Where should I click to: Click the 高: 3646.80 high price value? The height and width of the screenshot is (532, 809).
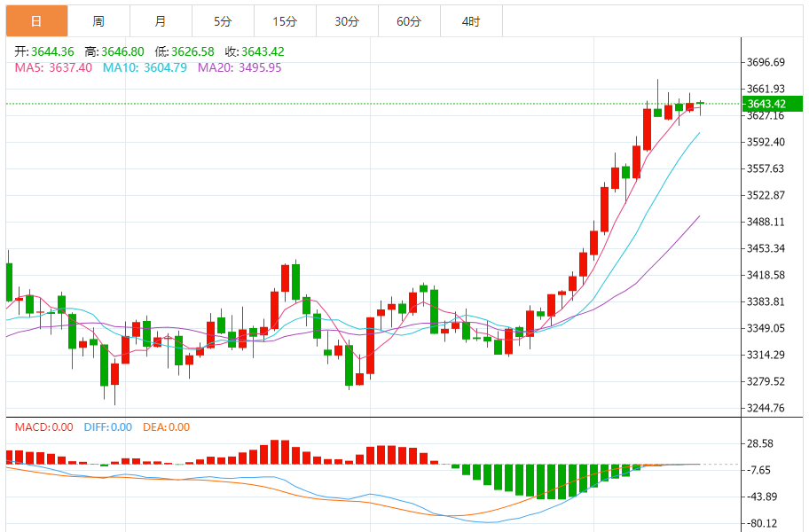(114, 51)
